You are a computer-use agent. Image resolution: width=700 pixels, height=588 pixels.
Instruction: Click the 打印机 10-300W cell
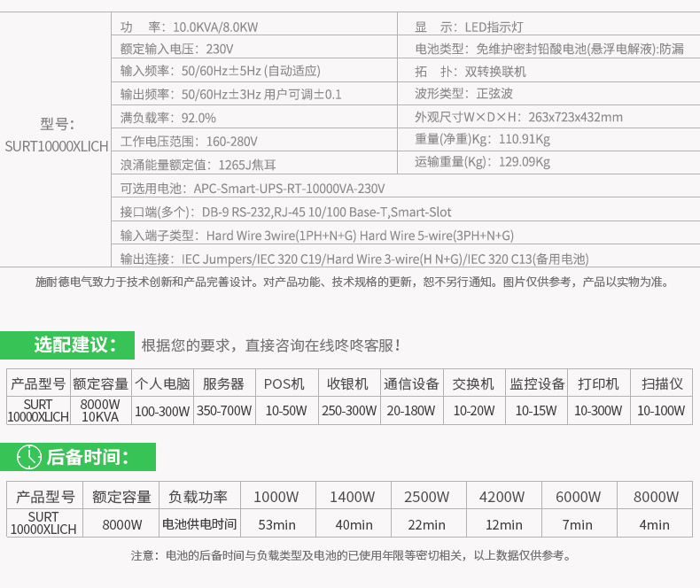[598, 411]
